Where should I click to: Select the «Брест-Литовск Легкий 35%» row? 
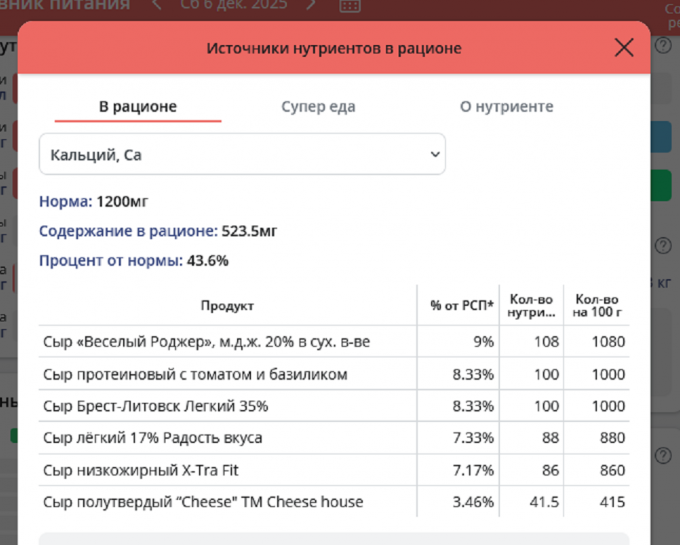point(156,407)
